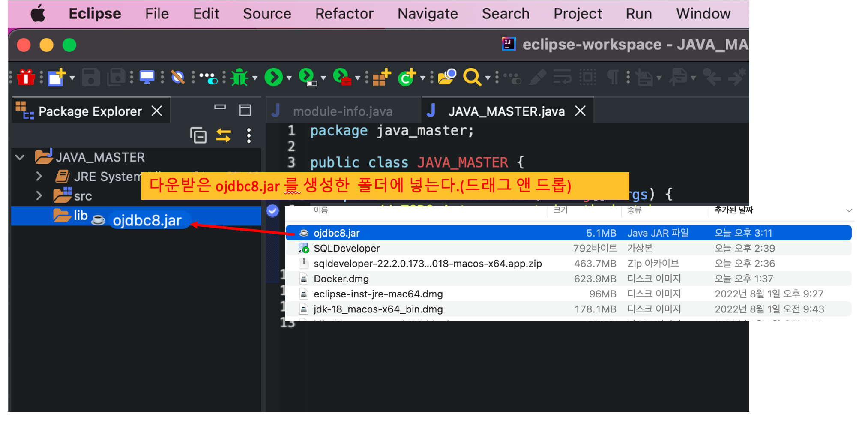The width and height of the screenshot is (868, 426).
Task: Open the New Java Class dropdown arrow
Action: 422,78
